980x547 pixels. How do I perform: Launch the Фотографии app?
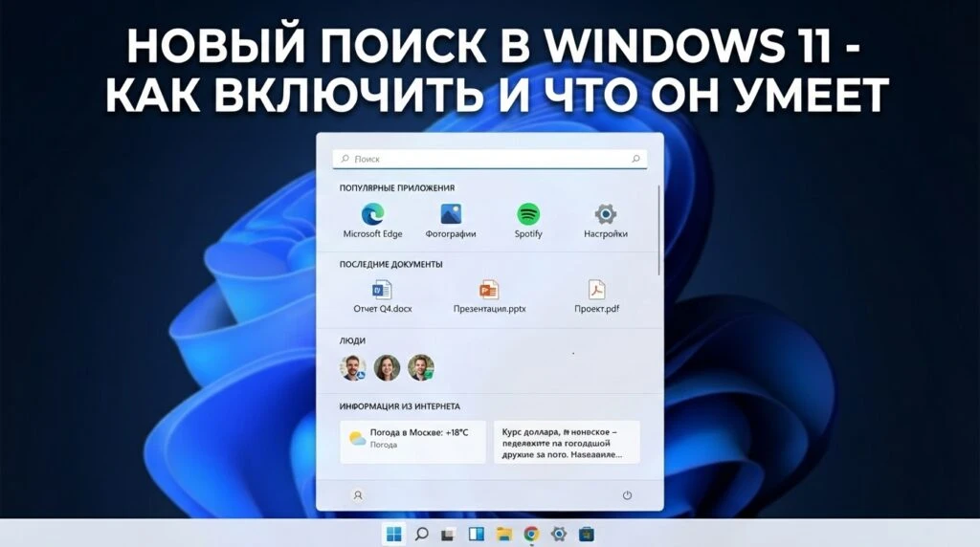click(x=451, y=220)
